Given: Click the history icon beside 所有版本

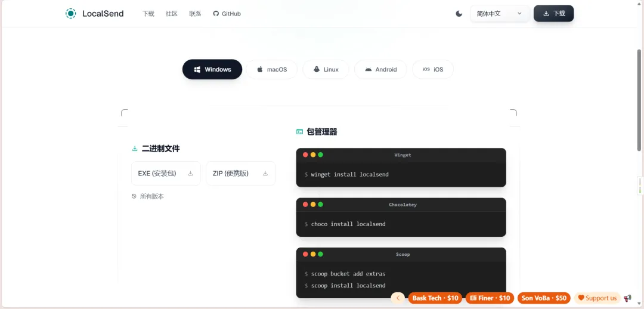Looking at the screenshot, I should point(134,196).
